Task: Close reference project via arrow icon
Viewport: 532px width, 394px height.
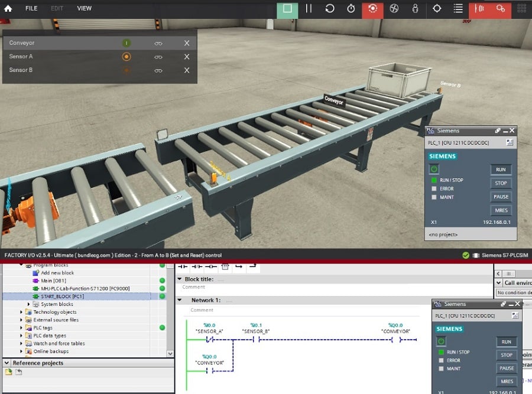Action: coord(19,372)
